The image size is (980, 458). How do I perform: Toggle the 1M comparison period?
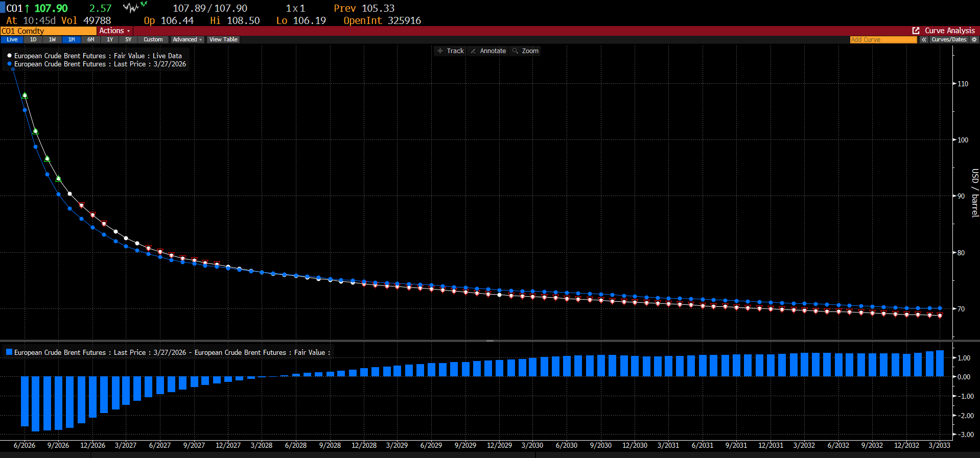pos(72,39)
